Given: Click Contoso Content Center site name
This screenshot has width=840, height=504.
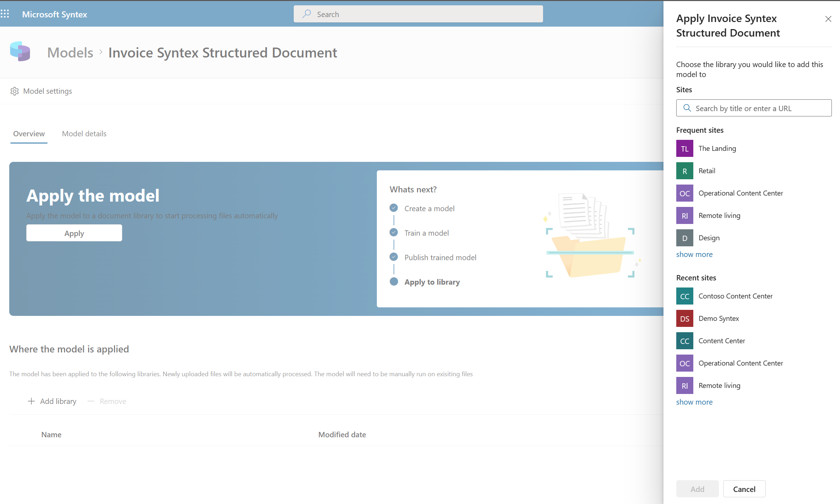Looking at the screenshot, I should tap(736, 296).
